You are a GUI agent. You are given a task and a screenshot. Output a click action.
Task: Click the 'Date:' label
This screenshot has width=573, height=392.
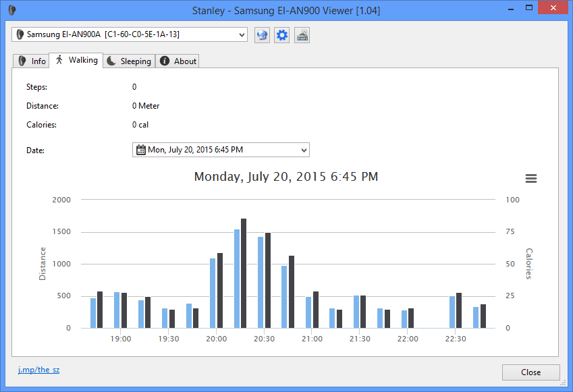click(36, 150)
